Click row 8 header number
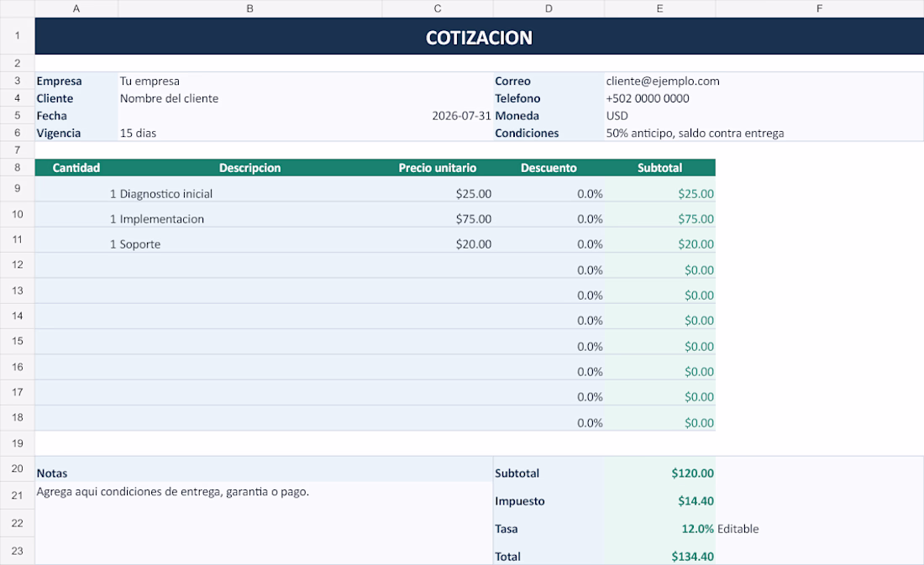 17,167
